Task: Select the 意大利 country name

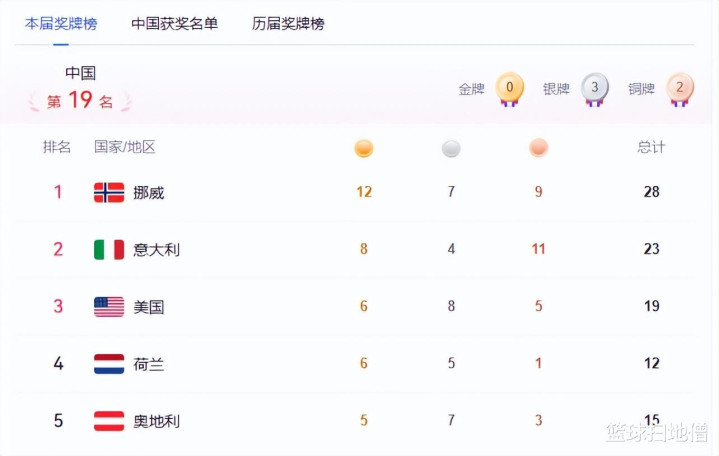Action: [156, 249]
